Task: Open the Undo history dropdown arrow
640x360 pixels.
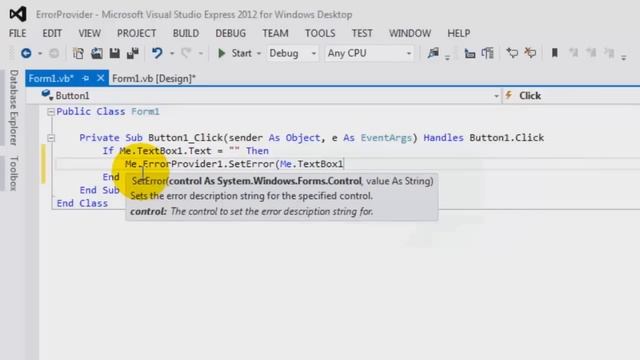Action: tap(172, 53)
